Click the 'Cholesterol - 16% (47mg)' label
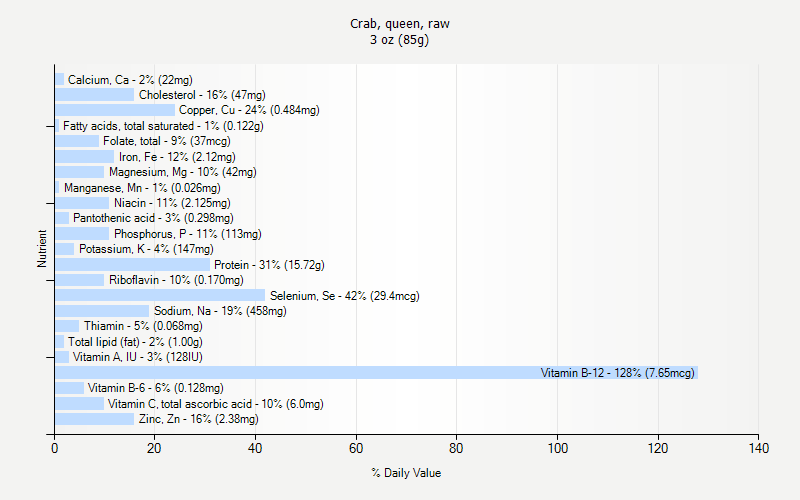Screen dimensions: 800x500 (x=202, y=95)
